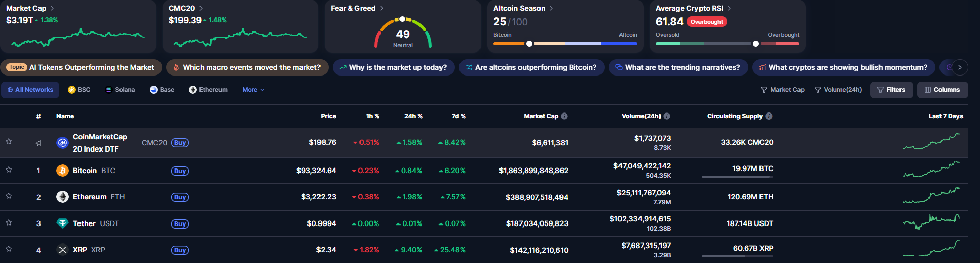
Task: Click the Ethereum network filter icon
Action: [x=193, y=90]
